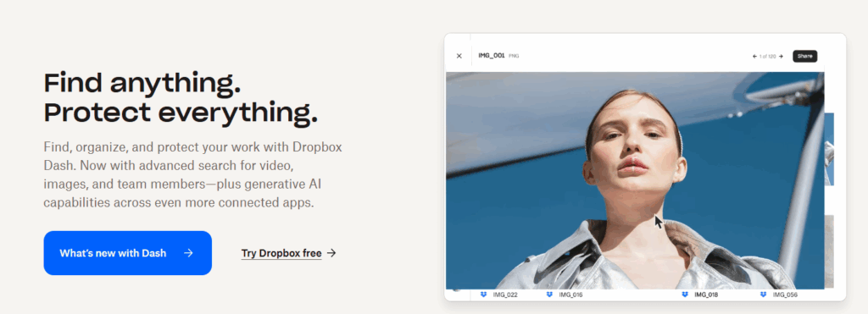This screenshot has height=314, width=868.
Task: Click the large portrait photo in preview
Action: click(x=635, y=180)
